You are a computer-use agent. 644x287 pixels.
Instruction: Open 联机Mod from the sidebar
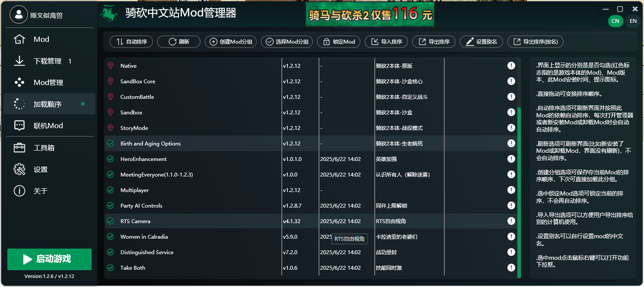[48, 126]
